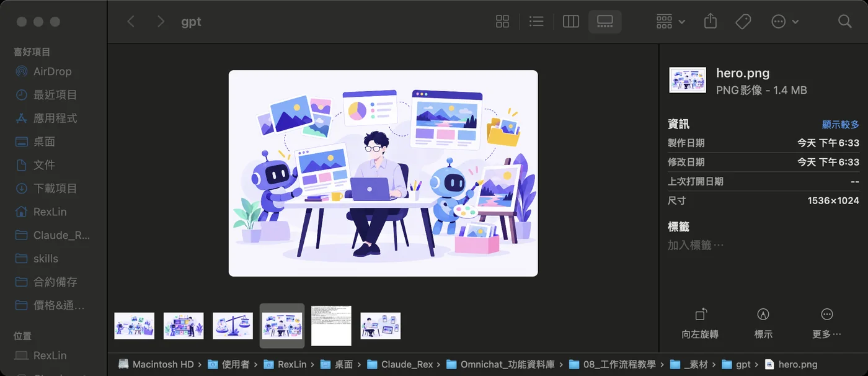Click Macintosh HD in the path bar
Image resolution: width=868 pixels, height=376 pixels.
pyautogui.click(x=156, y=364)
